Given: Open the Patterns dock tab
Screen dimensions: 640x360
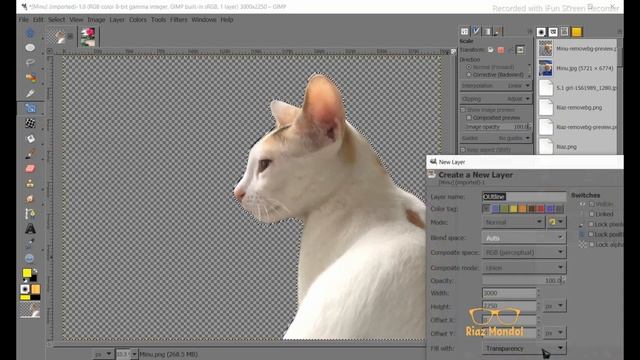Looking at the screenshot, I should [553, 32].
